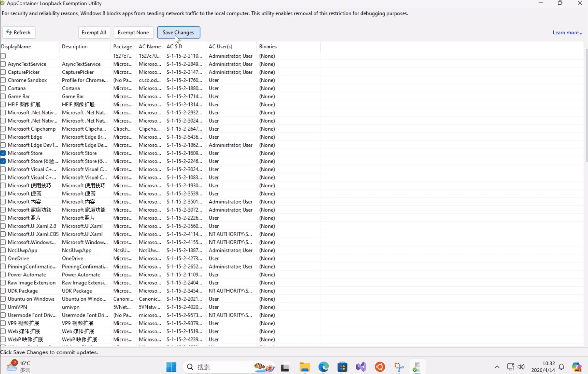This screenshot has height=374, width=588.
Task: Tick the Microsoft Edge checkbox
Action: 3,137
